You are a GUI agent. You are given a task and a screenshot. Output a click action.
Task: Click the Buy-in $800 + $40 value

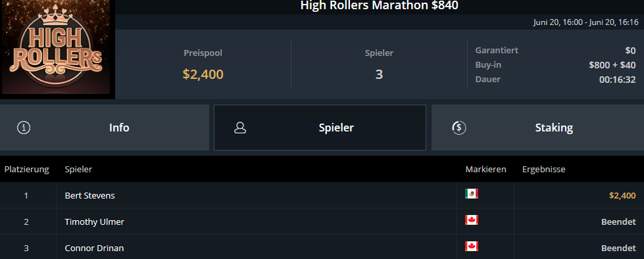pos(612,65)
